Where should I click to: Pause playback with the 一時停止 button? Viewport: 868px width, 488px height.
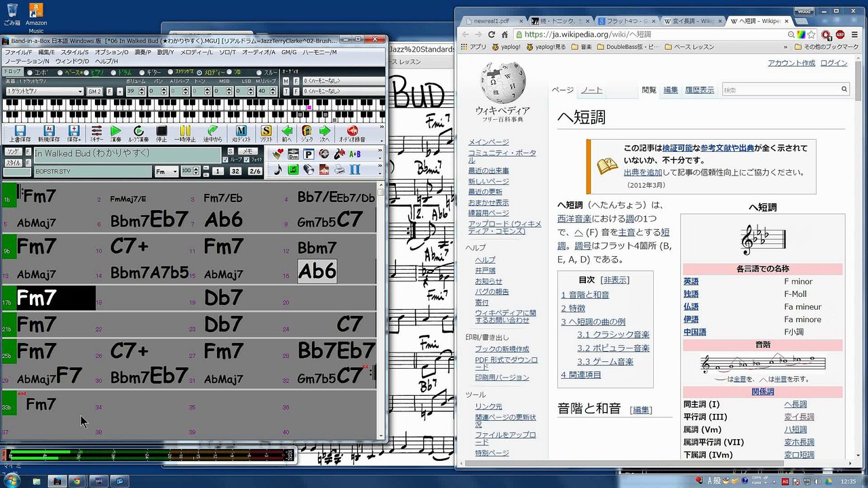pos(185,134)
